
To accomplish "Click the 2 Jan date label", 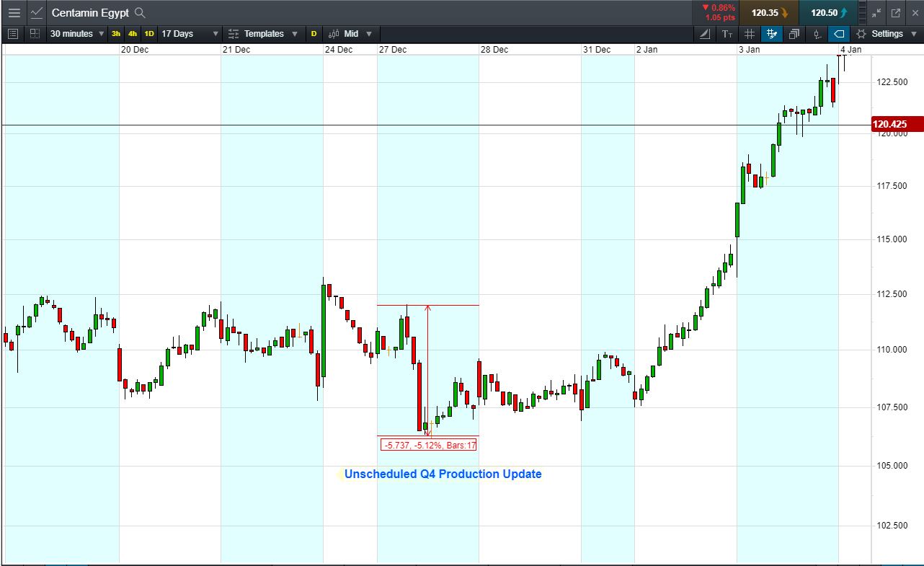I will click(x=647, y=50).
